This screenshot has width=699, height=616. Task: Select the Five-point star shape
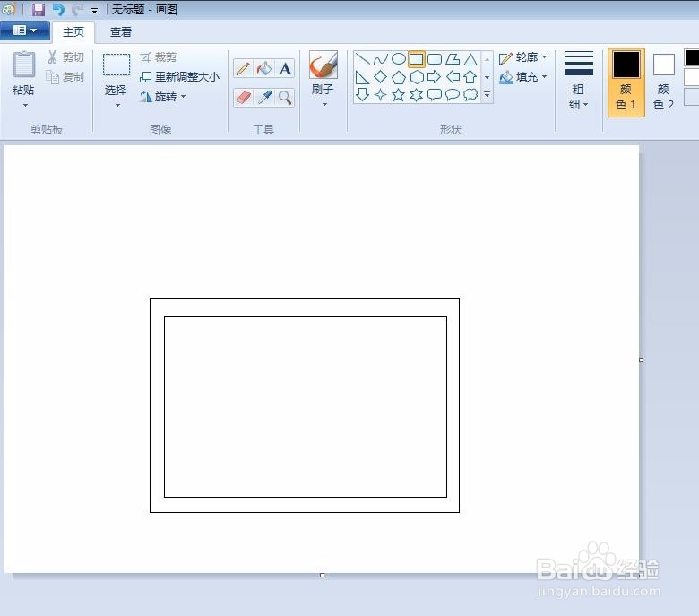(399, 94)
